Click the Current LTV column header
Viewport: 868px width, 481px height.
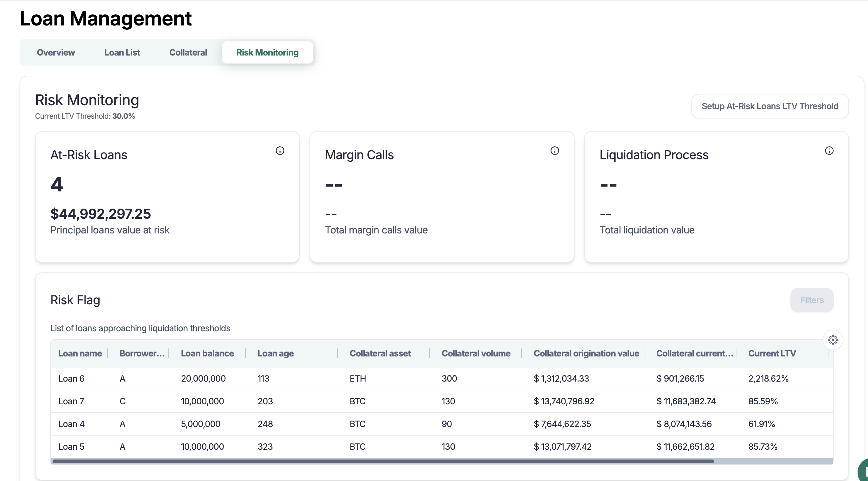[x=772, y=353]
